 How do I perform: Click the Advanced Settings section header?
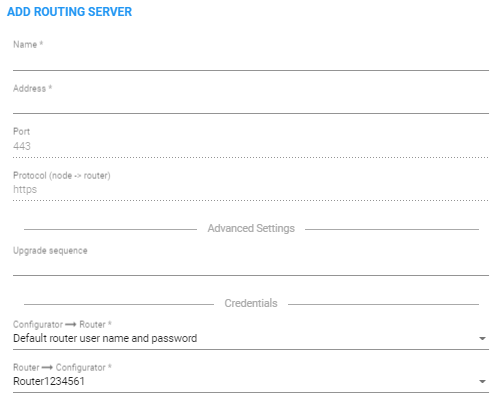click(251, 228)
